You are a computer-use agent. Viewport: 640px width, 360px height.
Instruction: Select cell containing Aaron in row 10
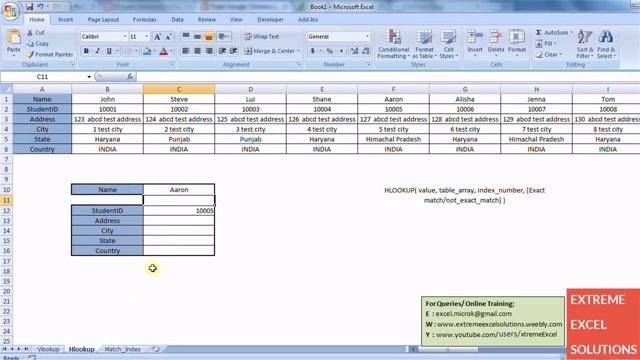pyautogui.click(x=179, y=190)
